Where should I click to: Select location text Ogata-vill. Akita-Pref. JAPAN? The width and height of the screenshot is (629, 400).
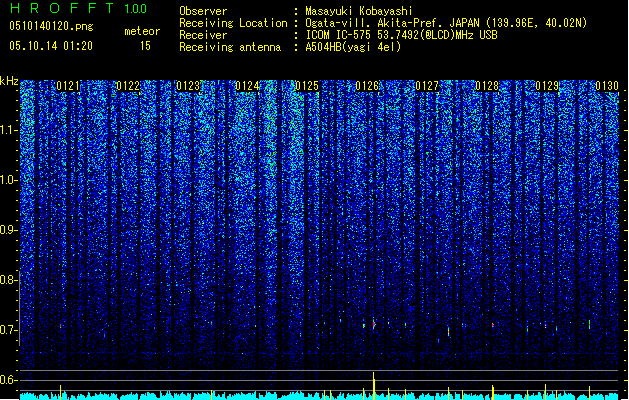[392, 23]
